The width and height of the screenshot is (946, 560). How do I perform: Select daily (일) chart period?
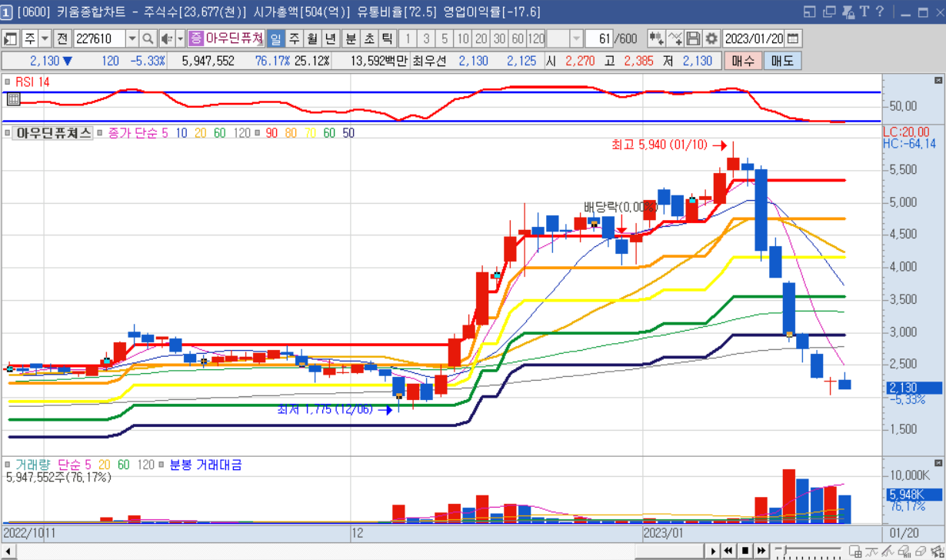275,38
